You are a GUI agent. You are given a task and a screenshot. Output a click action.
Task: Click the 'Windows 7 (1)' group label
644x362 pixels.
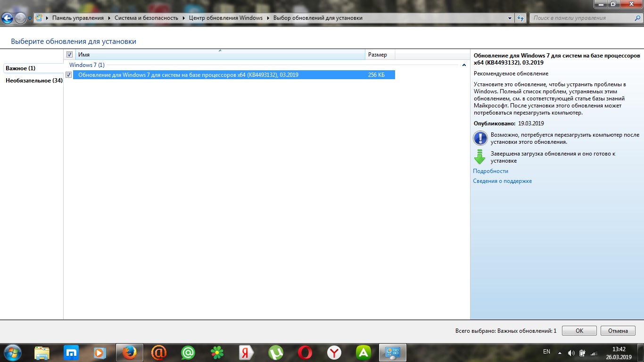pyautogui.click(x=87, y=65)
